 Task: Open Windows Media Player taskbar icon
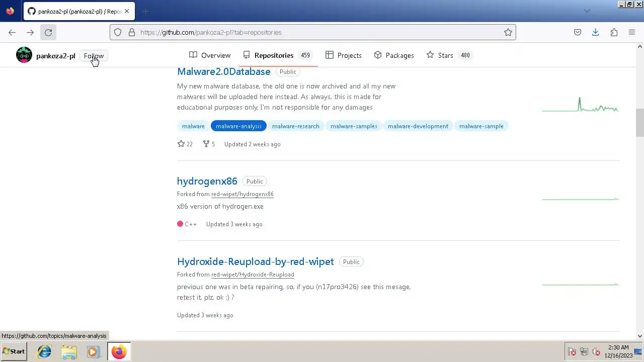click(x=93, y=351)
